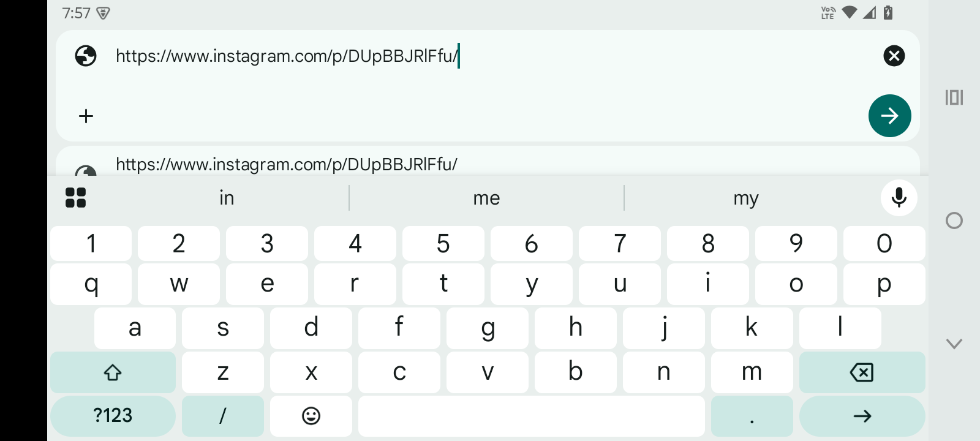Tap the plus icon below the URL

click(86, 116)
